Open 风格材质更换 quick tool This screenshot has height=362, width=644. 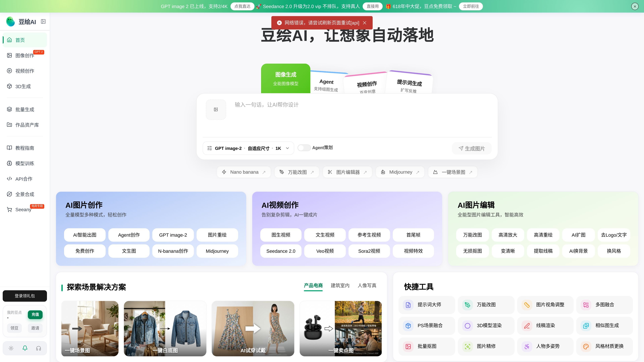(x=604, y=346)
